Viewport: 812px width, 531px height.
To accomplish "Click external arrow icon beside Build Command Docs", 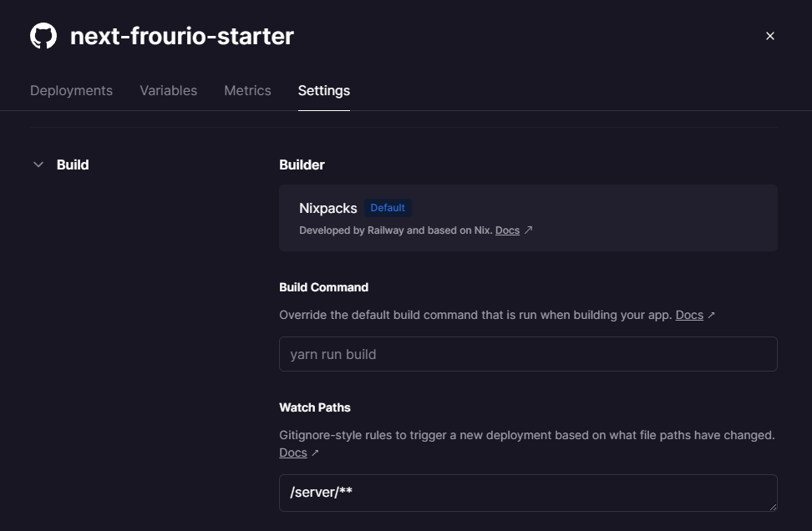I will pyautogui.click(x=712, y=315).
